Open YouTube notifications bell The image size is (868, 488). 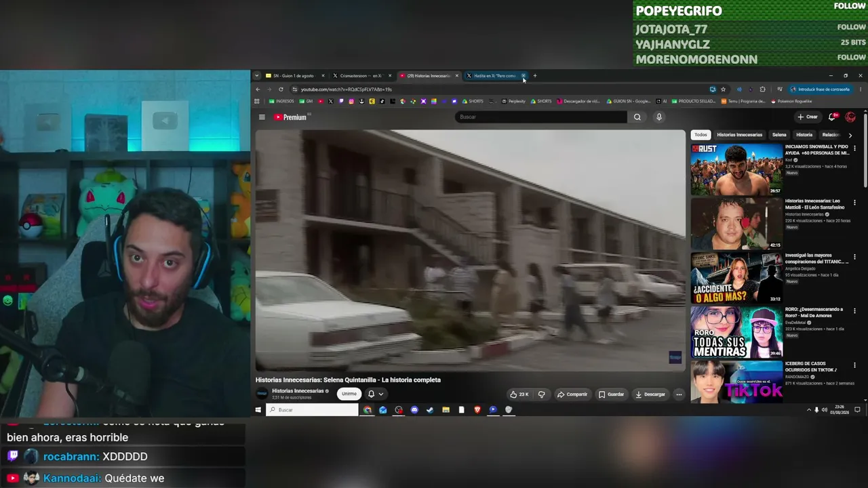coord(832,117)
